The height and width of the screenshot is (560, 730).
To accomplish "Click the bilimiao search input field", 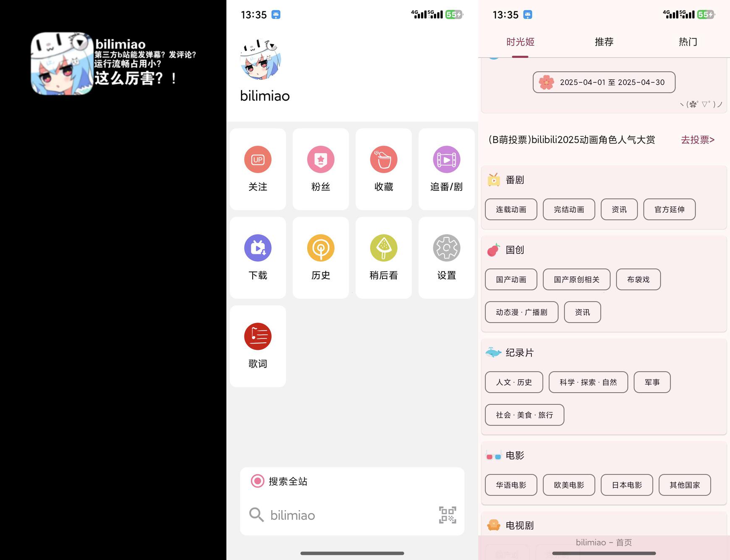I will pyautogui.click(x=344, y=515).
